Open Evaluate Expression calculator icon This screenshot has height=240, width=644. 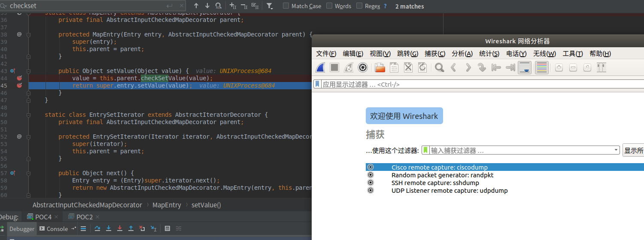coord(167,229)
